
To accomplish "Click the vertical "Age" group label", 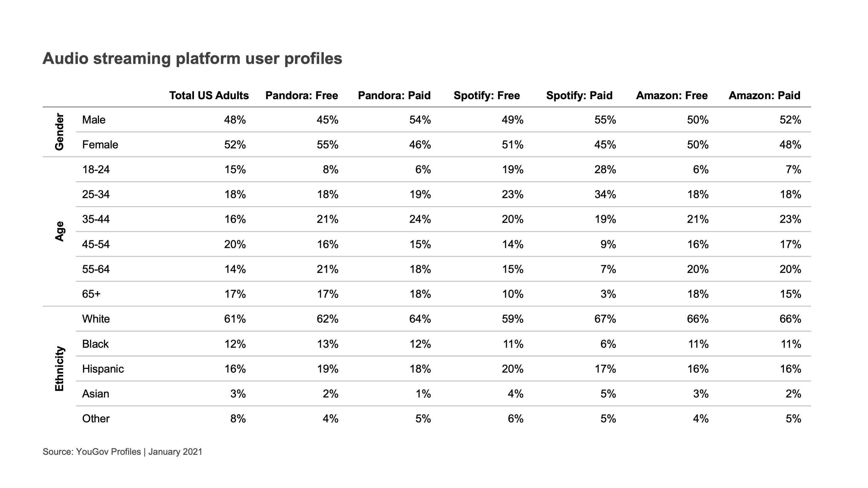I will click(x=59, y=231).
